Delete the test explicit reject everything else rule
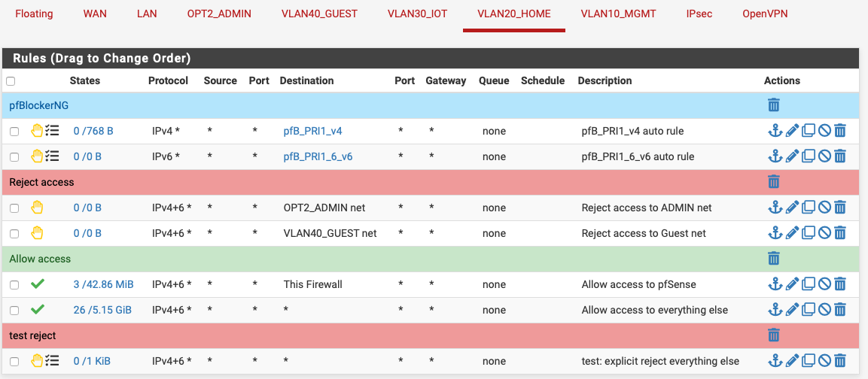Screen dimensions: 868x379 (x=840, y=361)
